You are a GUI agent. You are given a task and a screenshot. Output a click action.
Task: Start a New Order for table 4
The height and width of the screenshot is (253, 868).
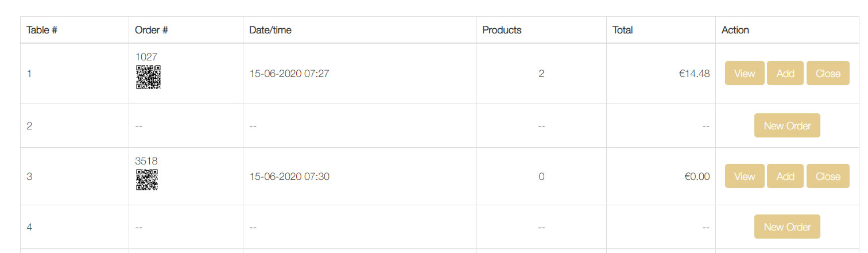pos(787,227)
